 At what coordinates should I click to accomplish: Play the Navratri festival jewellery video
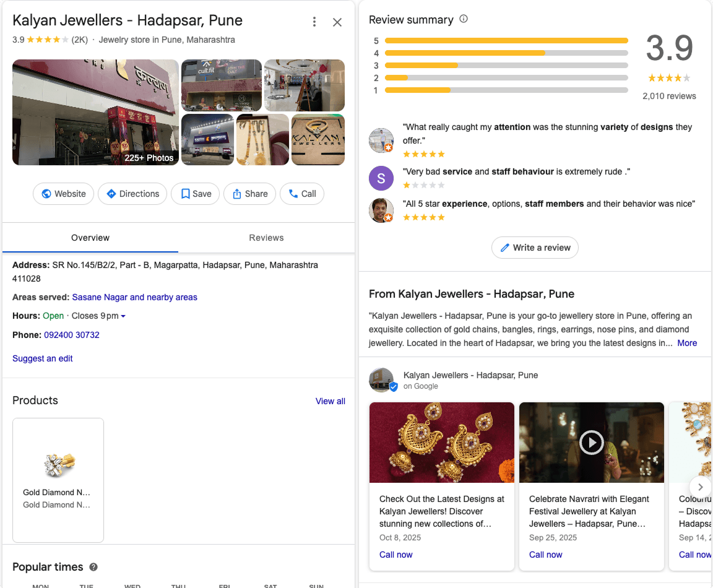591,443
